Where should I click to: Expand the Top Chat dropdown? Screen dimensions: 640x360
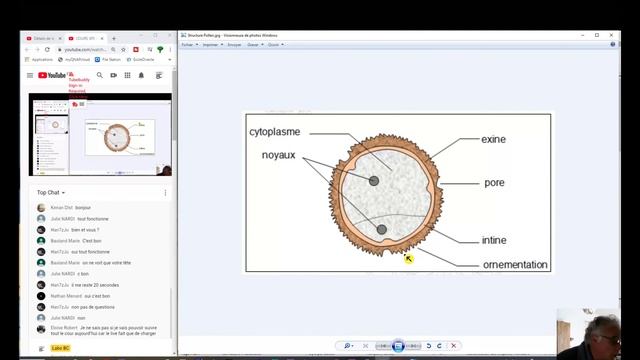point(51,192)
